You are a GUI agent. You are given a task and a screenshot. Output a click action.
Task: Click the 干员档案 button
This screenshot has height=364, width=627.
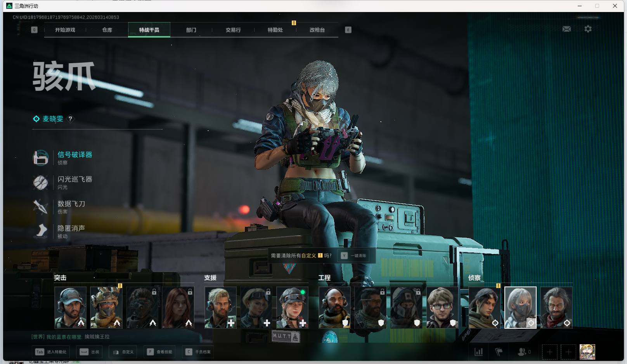(x=199, y=352)
